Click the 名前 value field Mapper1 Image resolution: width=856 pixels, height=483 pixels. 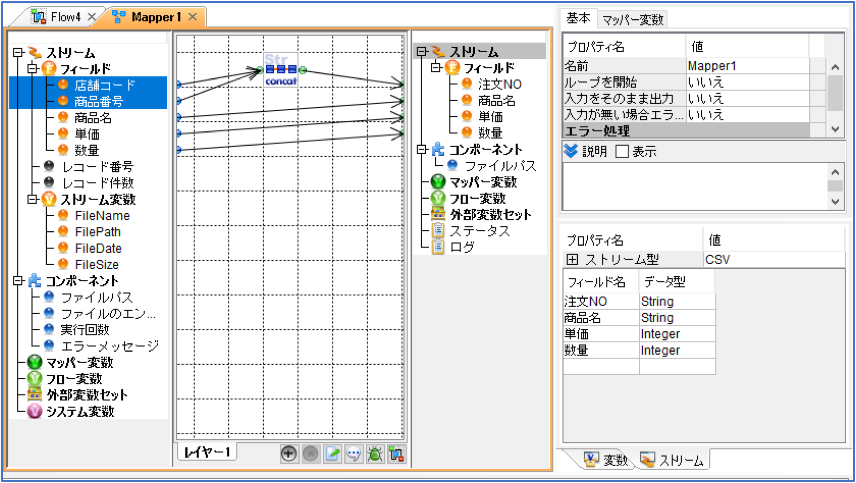tap(747, 66)
